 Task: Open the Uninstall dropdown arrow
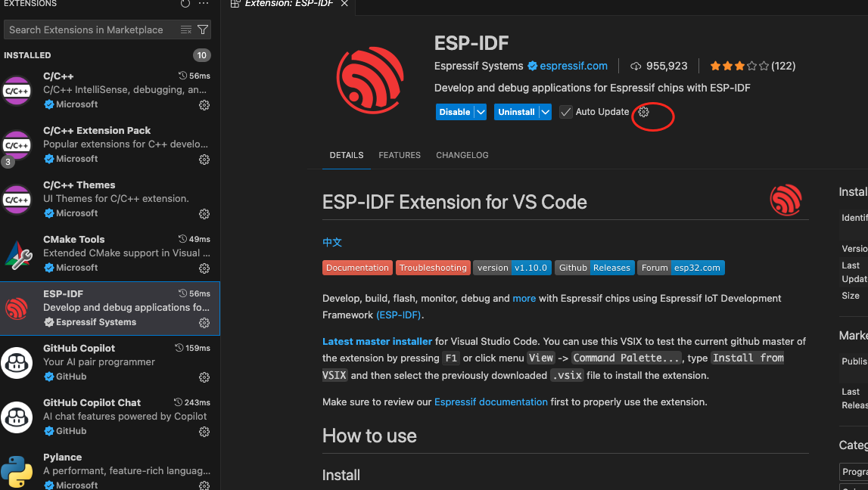[546, 112]
